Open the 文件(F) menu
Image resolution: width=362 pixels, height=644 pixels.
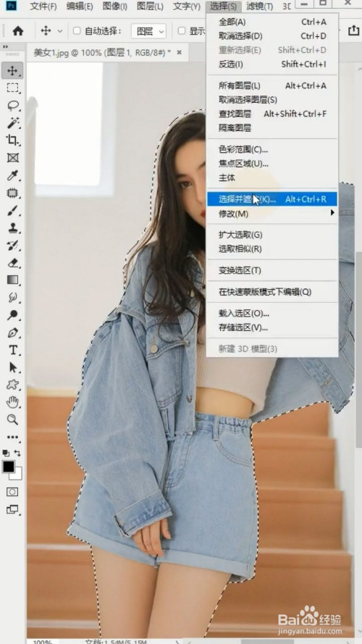coord(43,7)
